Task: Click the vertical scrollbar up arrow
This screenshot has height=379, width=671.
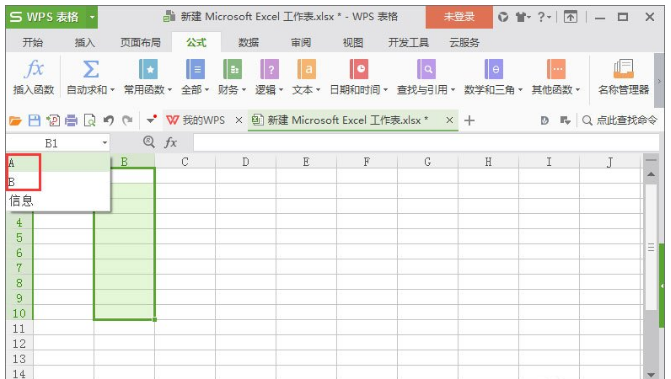Action: pos(651,174)
